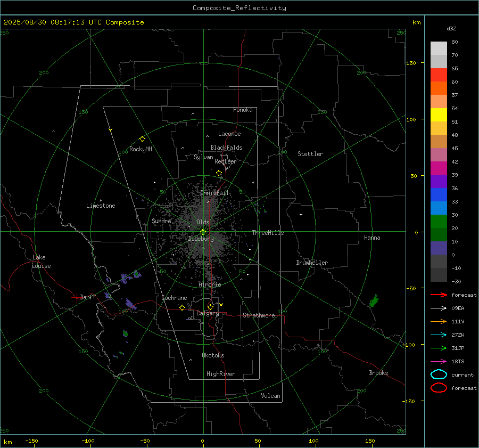The image size is (479, 448).
Task: Click the asterisk marker above Limestone
Action: pos(101,201)
